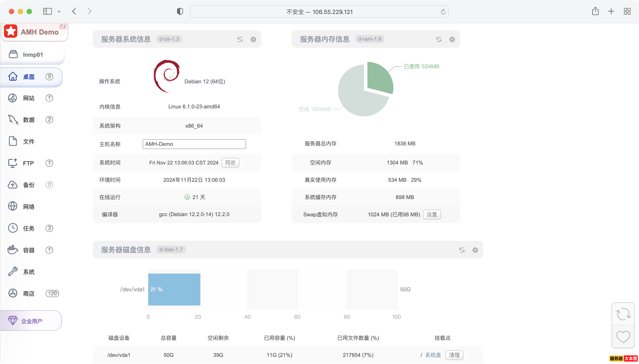Open the heart favorite icon at bottom right
Viewport: 639px width, 364px height.
click(x=623, y=337)
